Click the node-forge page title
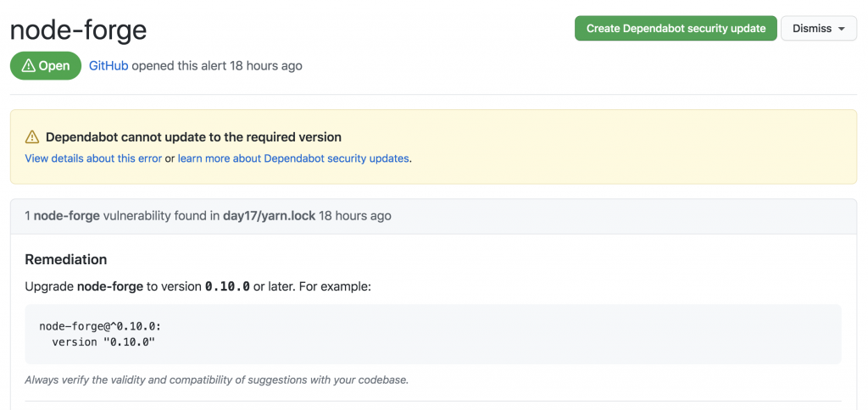Image resolution: width=868 pixels, height=410 pixels. [78, 30]
